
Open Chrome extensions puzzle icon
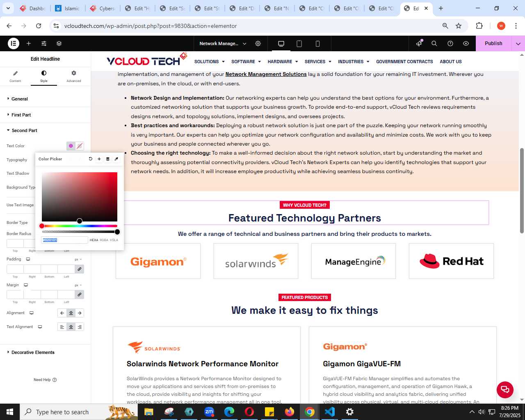[479, 26]
